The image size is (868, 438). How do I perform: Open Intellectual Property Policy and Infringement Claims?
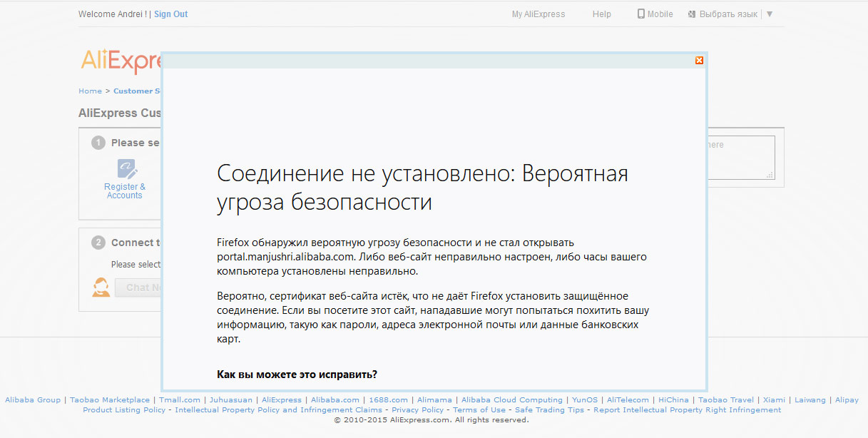[279, 410]
